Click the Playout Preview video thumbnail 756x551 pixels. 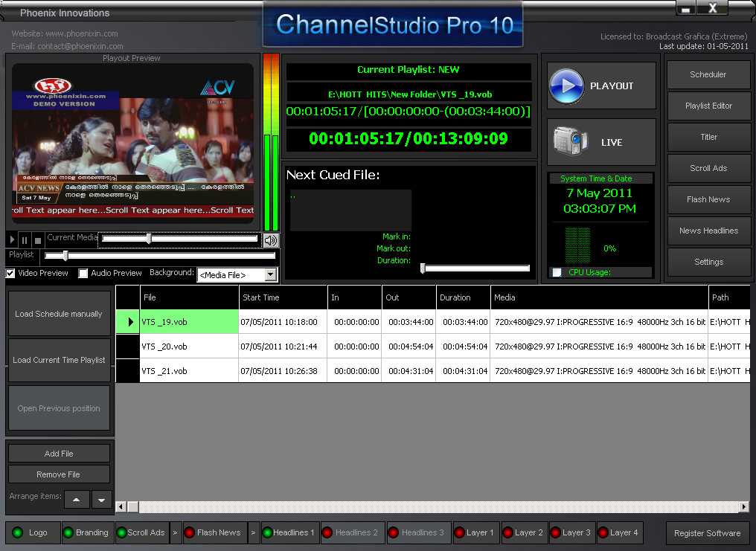coord(132,143)
